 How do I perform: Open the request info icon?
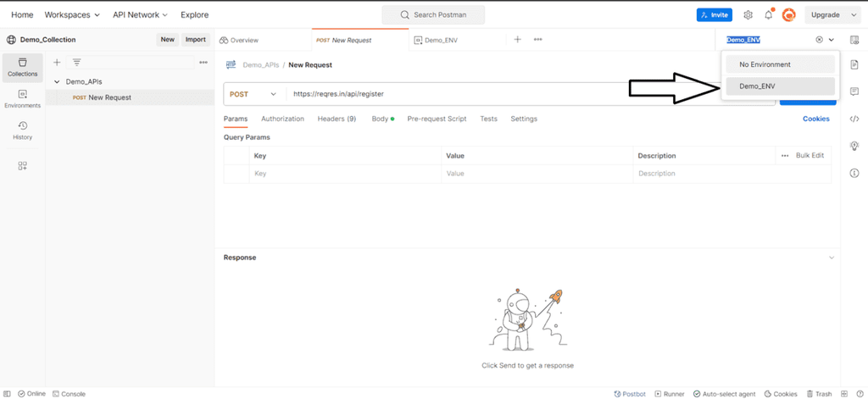(854, 173)
